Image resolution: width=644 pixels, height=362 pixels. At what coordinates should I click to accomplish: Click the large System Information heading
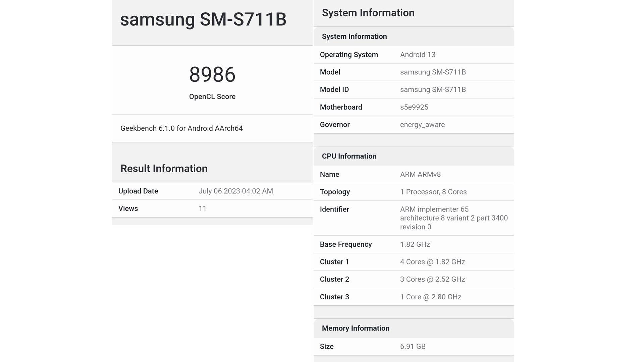click(368, 13)
